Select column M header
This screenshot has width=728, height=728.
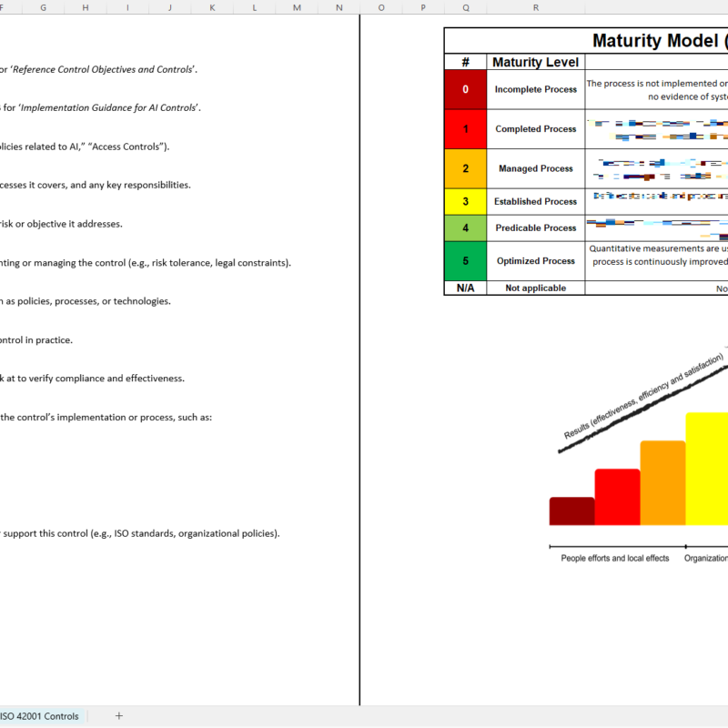tap(297, 7)
